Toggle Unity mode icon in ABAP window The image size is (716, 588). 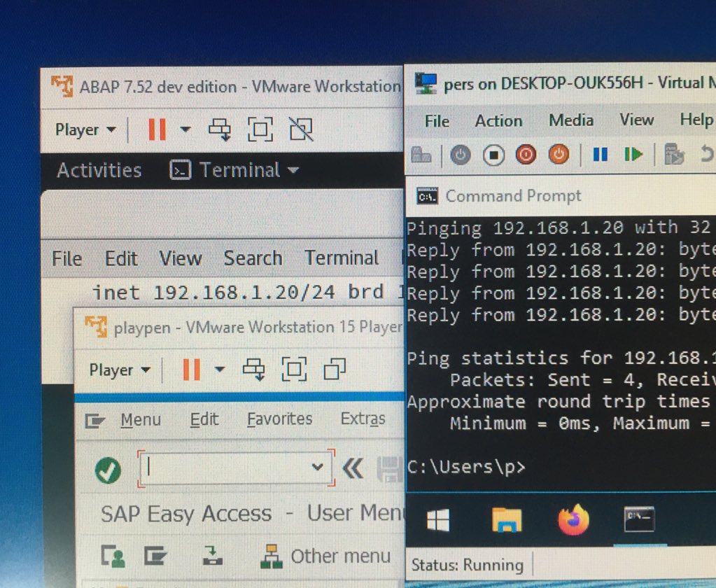coord(302,129)
